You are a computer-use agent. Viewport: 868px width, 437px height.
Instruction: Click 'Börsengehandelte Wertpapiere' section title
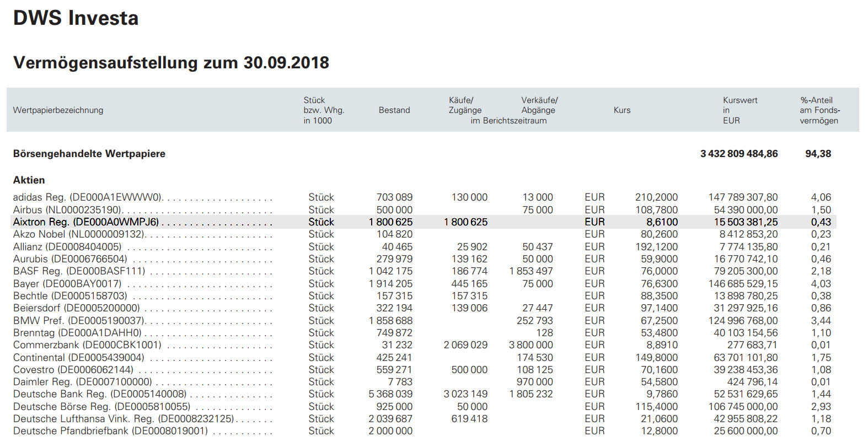[x=89, y=154]
